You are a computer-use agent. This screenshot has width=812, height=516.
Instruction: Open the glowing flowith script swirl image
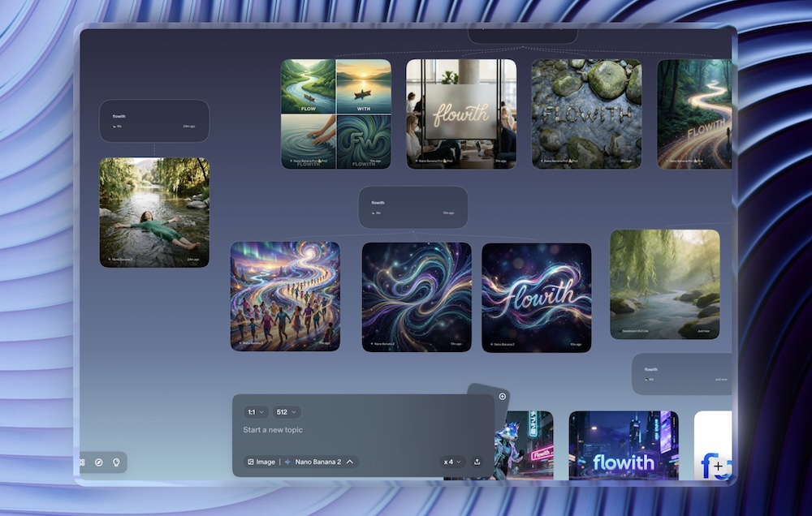[x=537, y=297]
